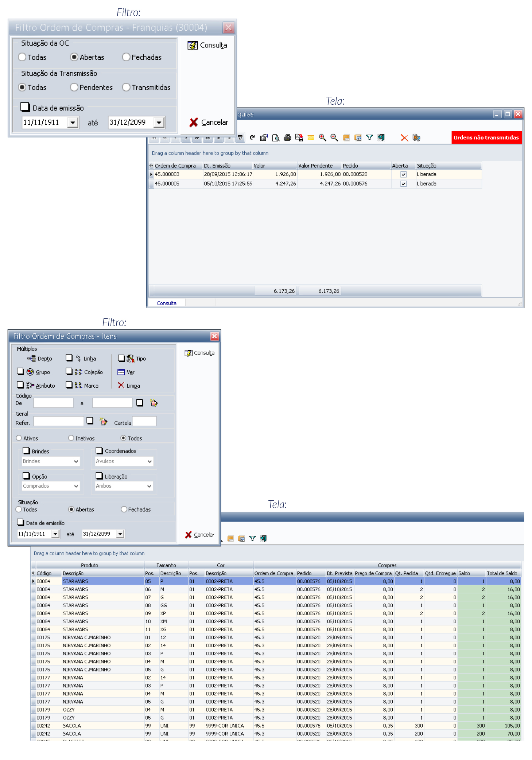Open the 31/12/2099 end date dropdown in Franquias filter
532x760 pixels.
[x=159, y=123]
